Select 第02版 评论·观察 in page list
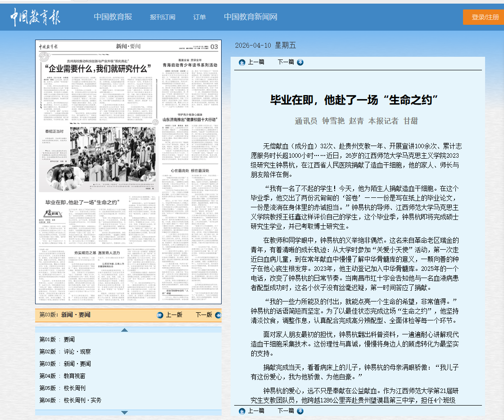This screenshot has width=504, height=420. pyautogui.click(x=65, y=352)
